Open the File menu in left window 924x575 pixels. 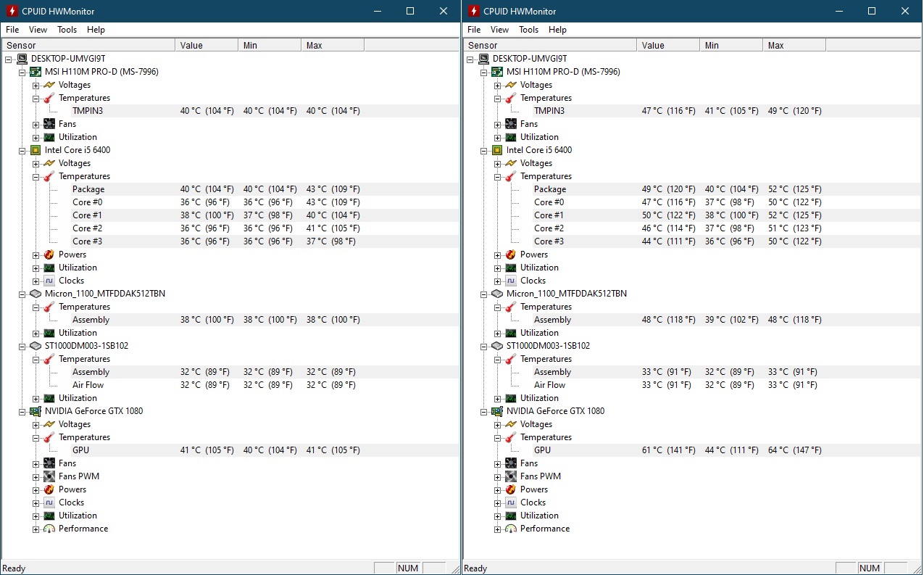click(x=12, y=30)
